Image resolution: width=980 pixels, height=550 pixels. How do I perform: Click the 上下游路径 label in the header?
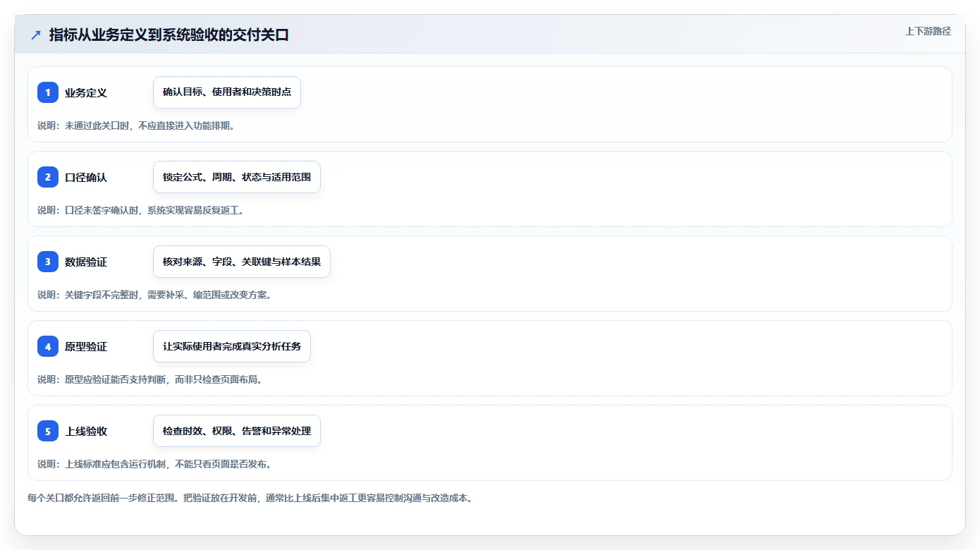[x=928, y=31]
